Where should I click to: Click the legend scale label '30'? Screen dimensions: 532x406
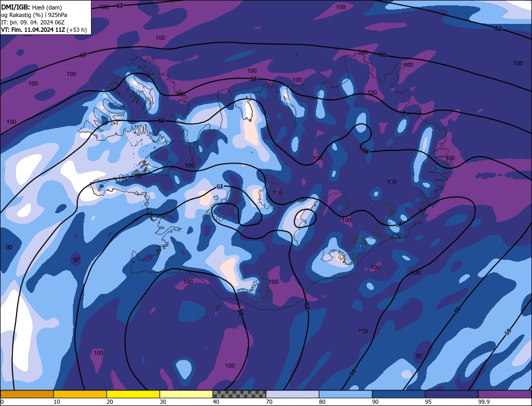[x=163, y=402]
